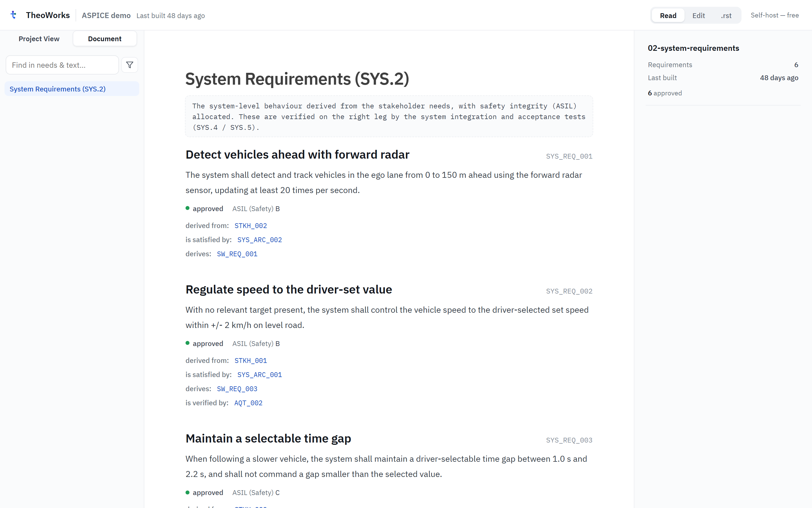Image resolution: width=812 pixels, height=508 pixels.
Task: Click heading Maintain a selectable time gap
Action: tap(268, 439)
